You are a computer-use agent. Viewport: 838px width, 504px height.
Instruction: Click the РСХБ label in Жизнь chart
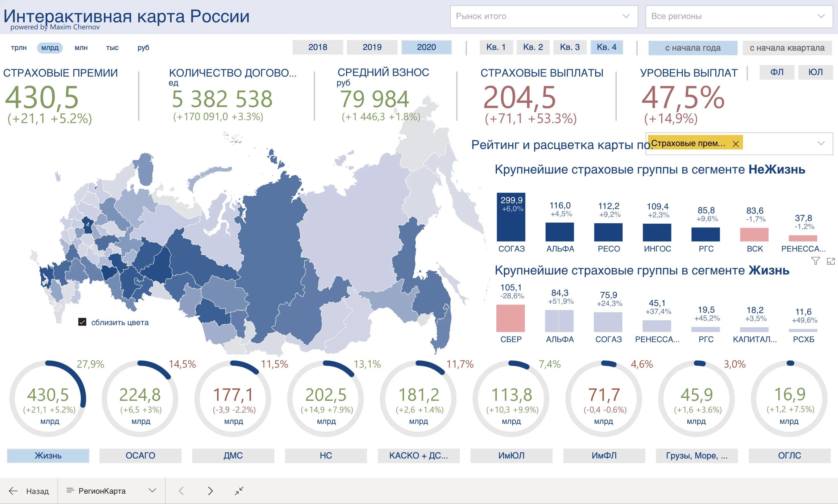click(x=804, y=339)
